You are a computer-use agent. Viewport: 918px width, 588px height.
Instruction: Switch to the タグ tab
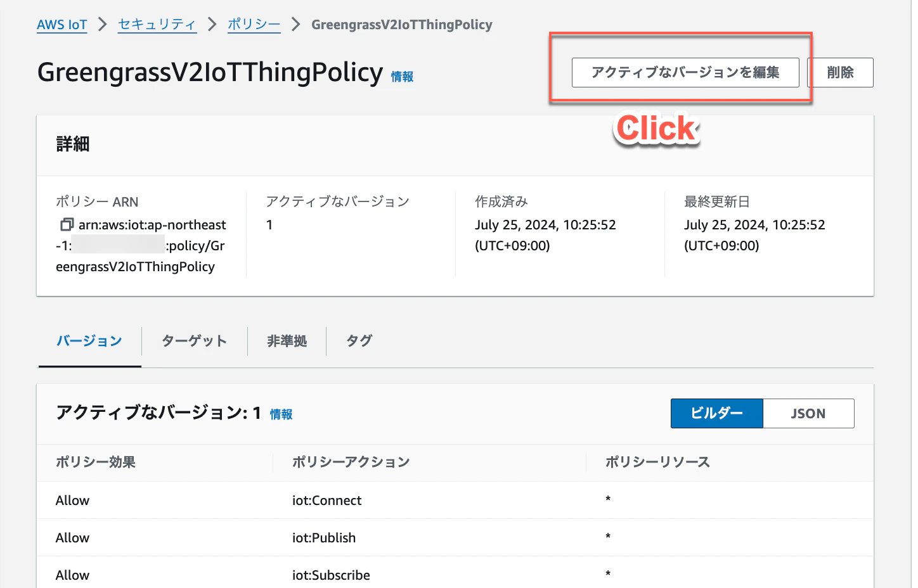click(359, 341)
